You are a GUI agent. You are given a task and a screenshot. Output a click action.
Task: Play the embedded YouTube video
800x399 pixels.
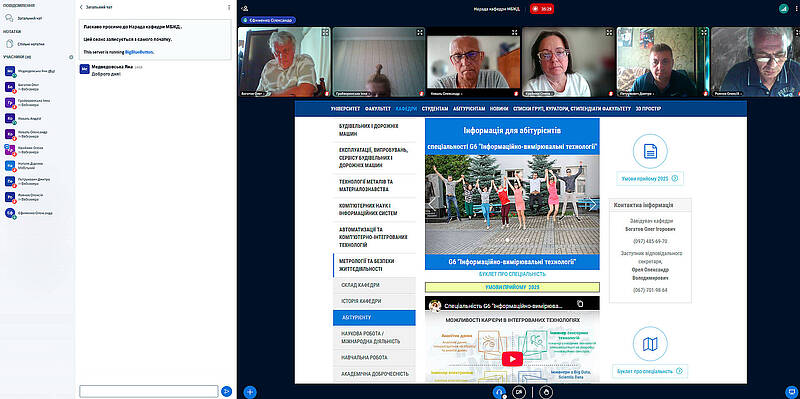tap(512, 359)
